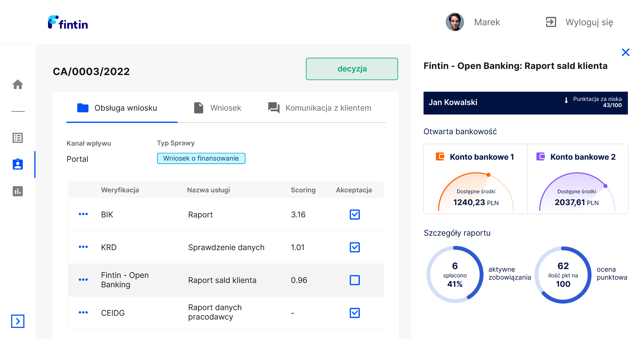
Task: Click Raport danych pracodawcy service name
Action: [x=215, y=312]
